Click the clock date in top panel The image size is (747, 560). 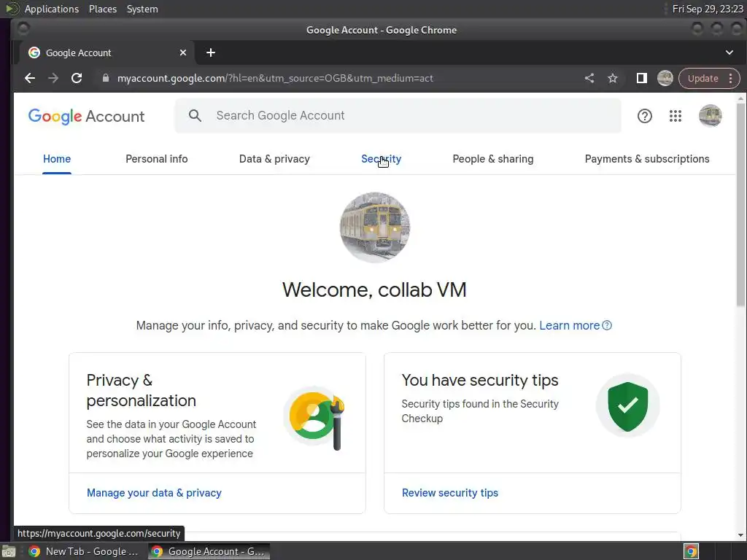(x=707, y=9)
